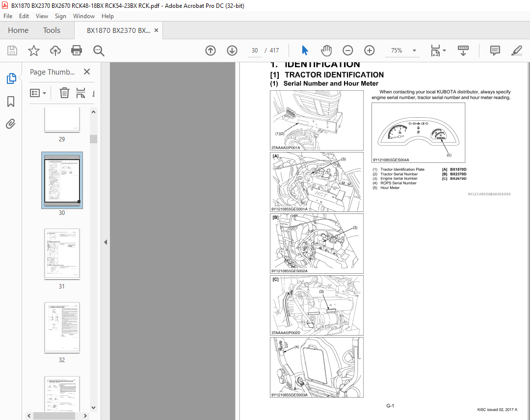
Task: Open the Help menu
Action: (107, 16)
